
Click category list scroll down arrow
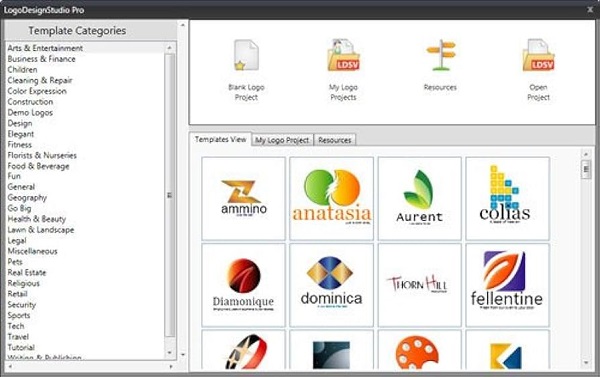point(170,353)
